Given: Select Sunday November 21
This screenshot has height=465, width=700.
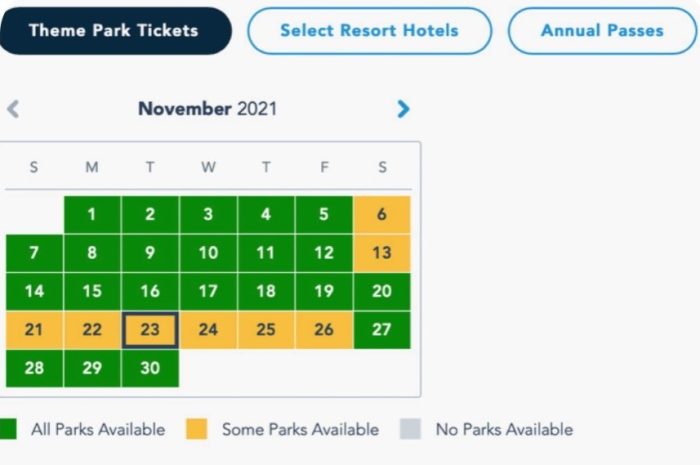Looking at the screenshot, I should click(x=34, y=330).
